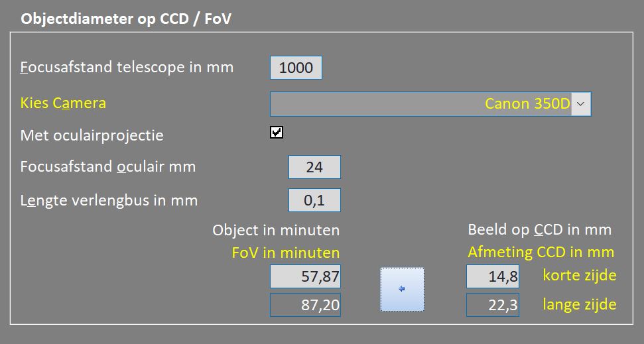Click the Met oculairprojectie label text
The height and width of the screenshot is (344, 644).
(92, 135)
